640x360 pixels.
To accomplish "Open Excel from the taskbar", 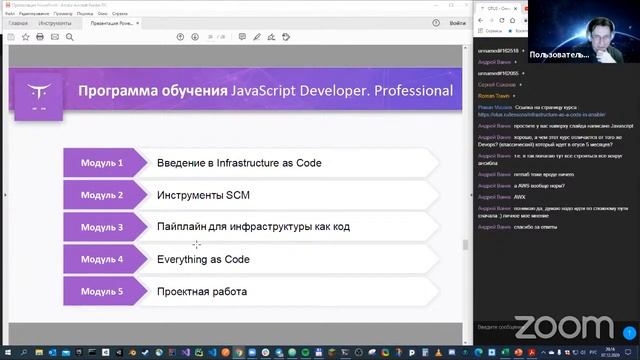I will tap(505, 352).
